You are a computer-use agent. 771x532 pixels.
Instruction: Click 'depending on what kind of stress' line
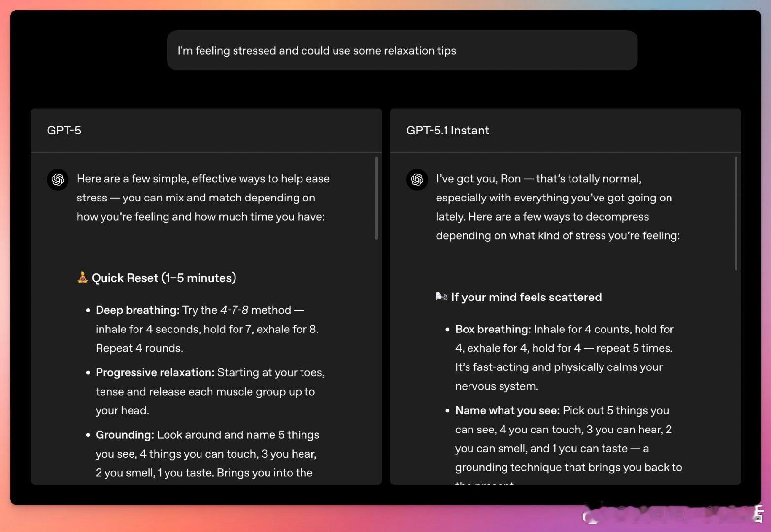558,235
